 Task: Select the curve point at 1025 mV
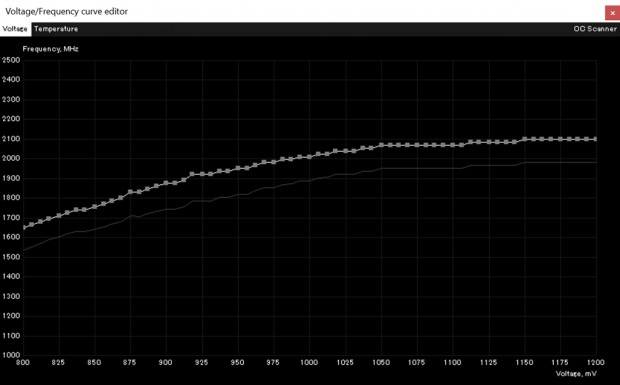pyautogui.click(x=345, y=151)
